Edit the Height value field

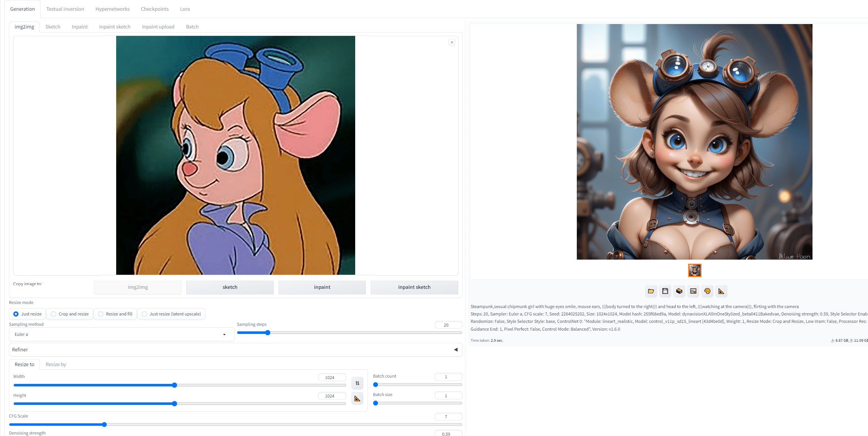click(x=332, y=396)
